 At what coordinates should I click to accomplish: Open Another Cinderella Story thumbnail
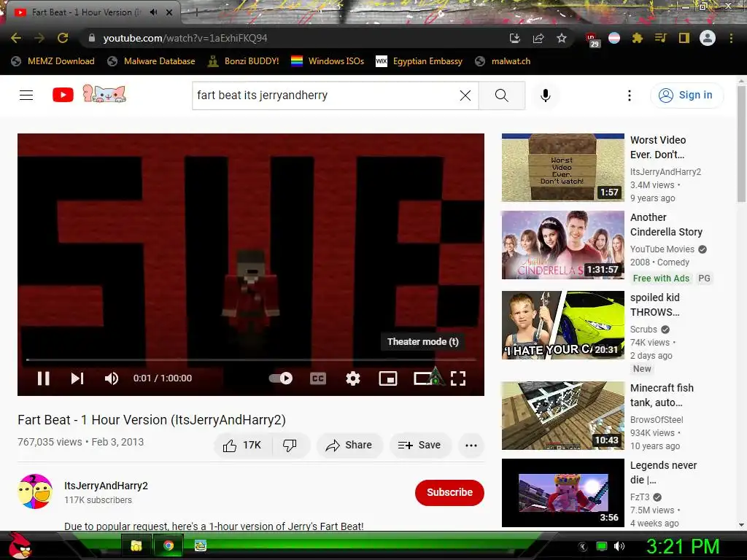pos(562,245)
